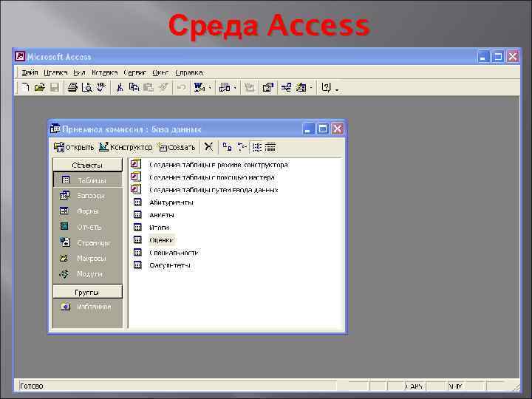The height and width of the screenshot is (399, 532).
Task: Expand the Office Links dropdown arrow
Action: (210, 88)
